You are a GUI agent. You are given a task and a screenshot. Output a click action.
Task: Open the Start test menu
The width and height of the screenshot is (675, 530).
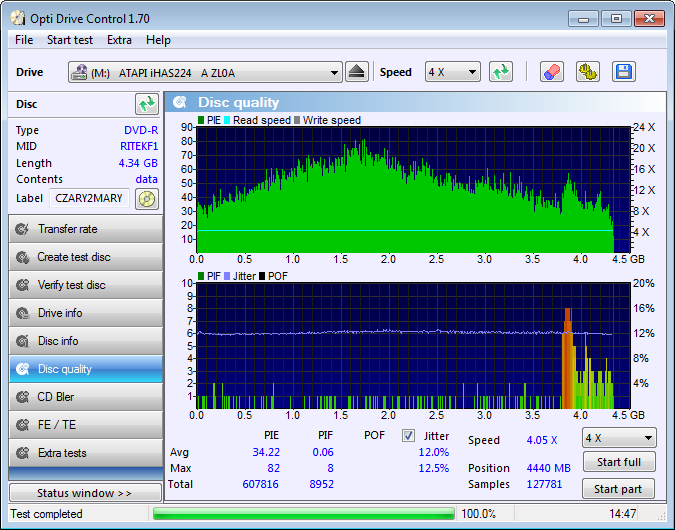click(70, 40)
